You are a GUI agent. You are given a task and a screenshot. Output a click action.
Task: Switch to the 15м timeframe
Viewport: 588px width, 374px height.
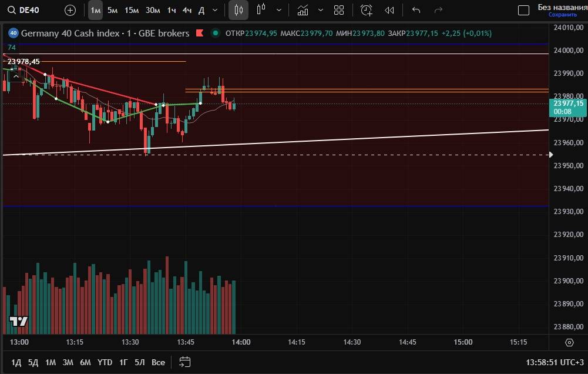click(132, 10)
